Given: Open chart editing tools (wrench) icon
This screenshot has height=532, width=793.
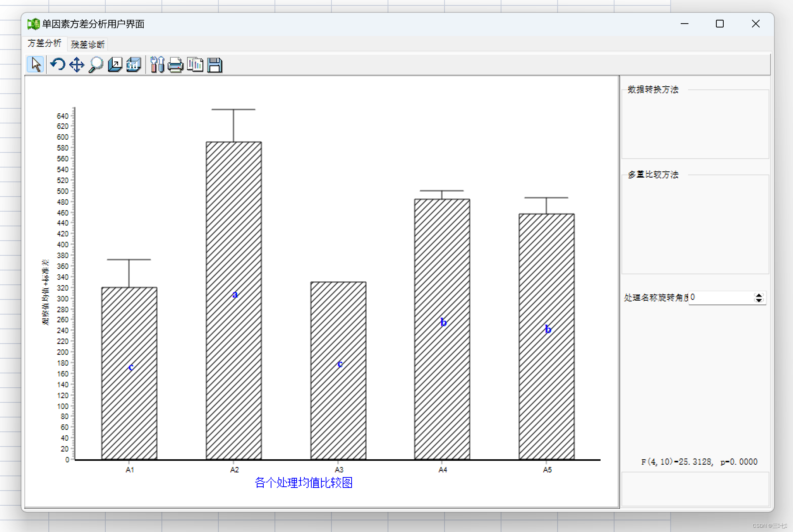Looking at the screenshot, I should (x=157, y=65).
